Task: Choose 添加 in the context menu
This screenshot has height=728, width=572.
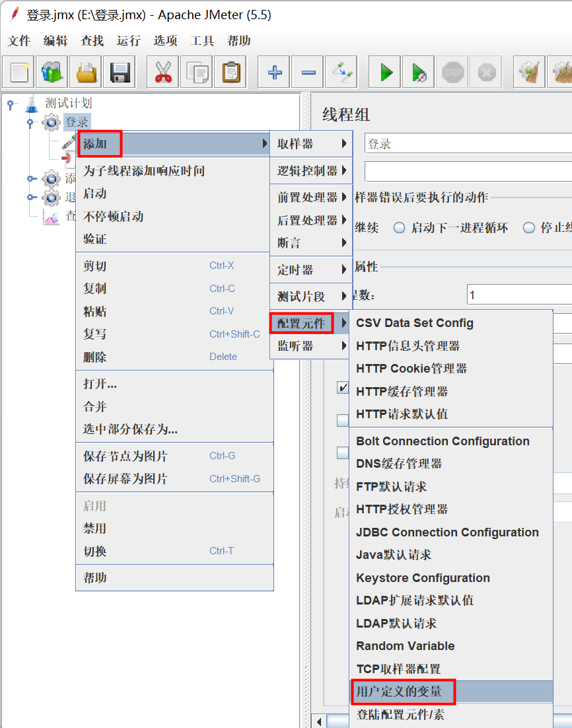Action: 172,144
